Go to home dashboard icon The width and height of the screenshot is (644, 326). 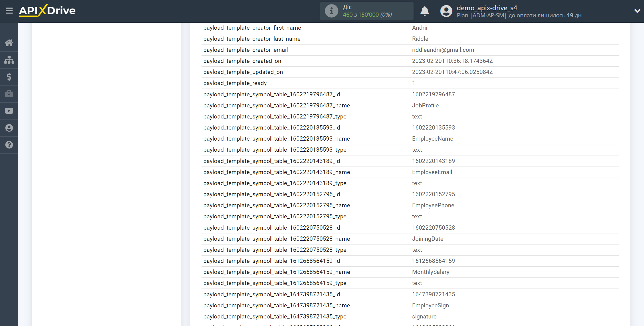pos(9,43)
